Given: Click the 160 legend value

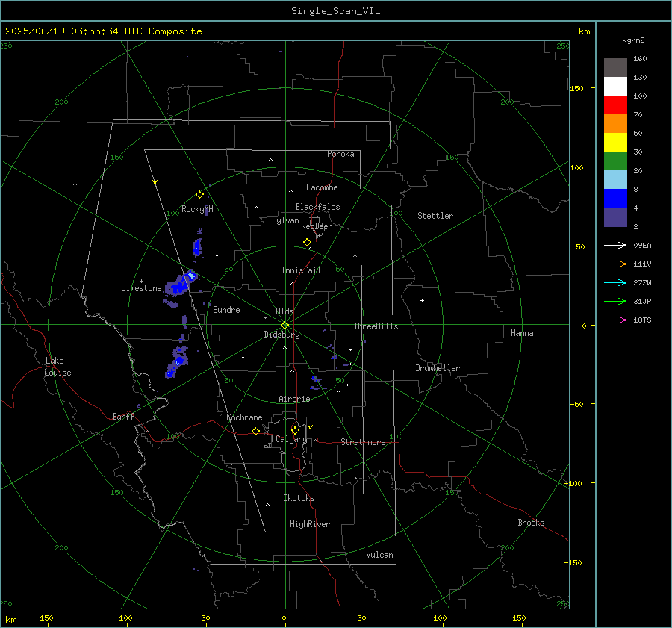Looking at the screenshot, I should (x=640, y=59).
